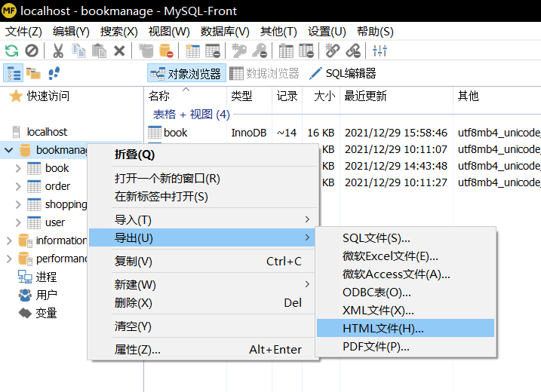Choose 折叠(Q) in context menu
Viewport: 541px width, 392px height.
pos(203,155)
